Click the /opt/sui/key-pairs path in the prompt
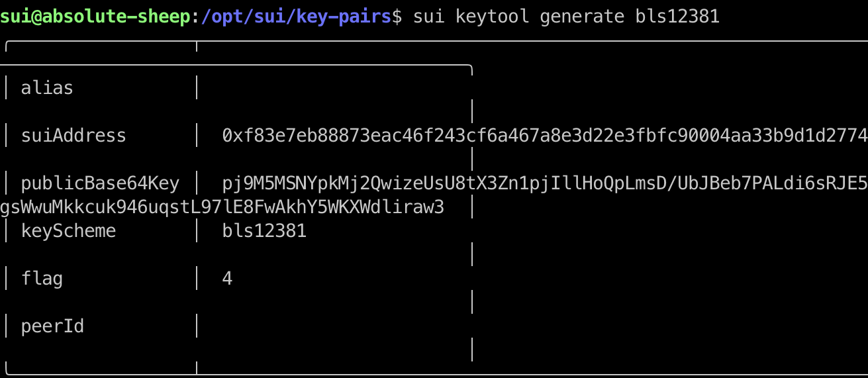 (x=296, y=16)
